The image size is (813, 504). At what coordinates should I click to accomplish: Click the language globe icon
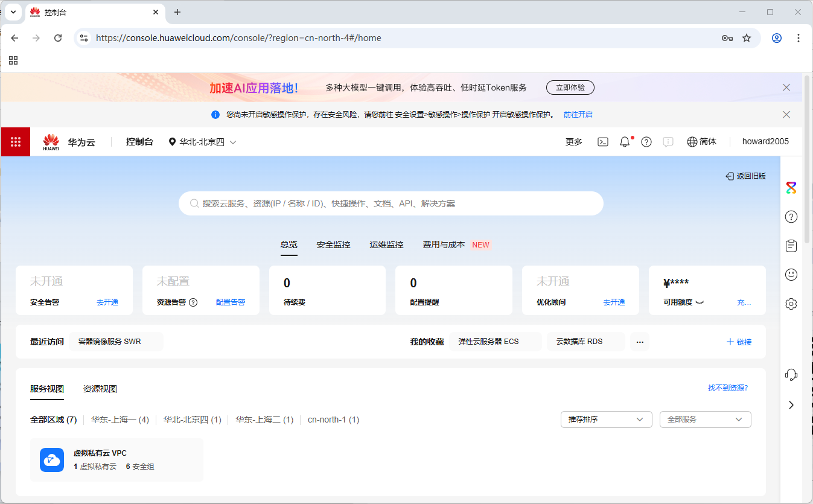pos(692,142)
